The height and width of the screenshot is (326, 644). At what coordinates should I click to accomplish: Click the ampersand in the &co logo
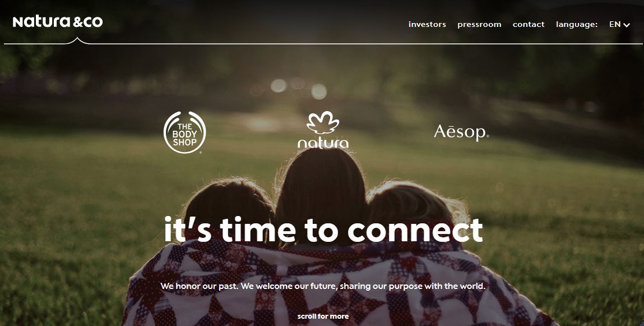(77, 22)
